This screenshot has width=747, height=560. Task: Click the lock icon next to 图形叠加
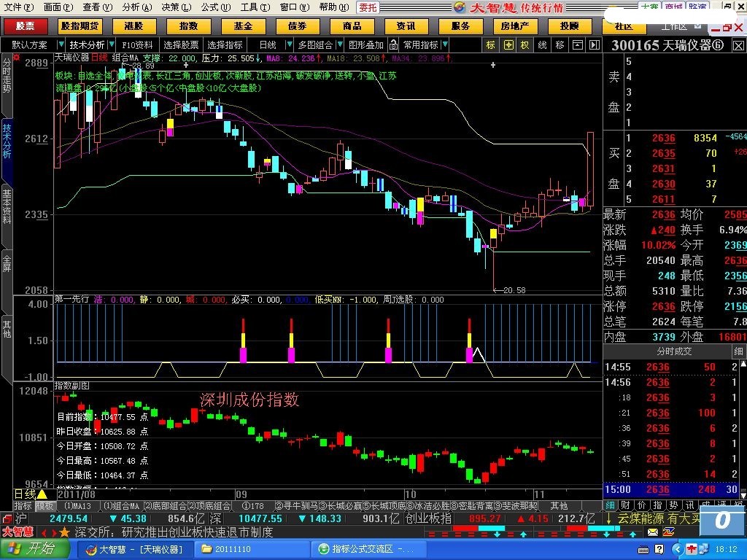393,45
